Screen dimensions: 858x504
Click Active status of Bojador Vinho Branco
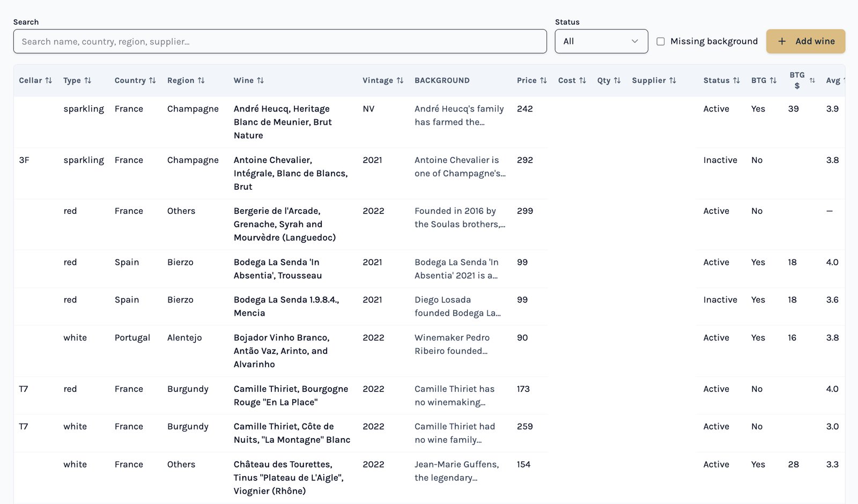point(716,338)
